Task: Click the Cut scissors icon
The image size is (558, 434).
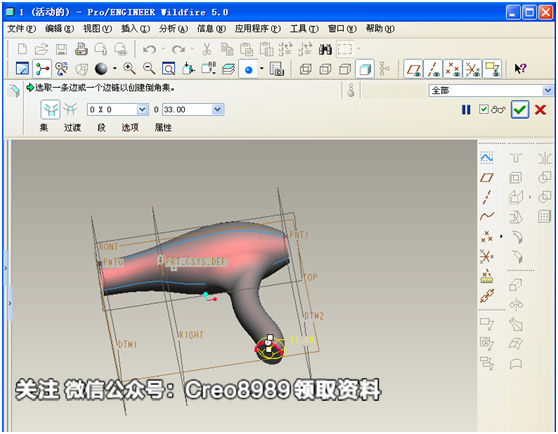Action: click(207, 49)
